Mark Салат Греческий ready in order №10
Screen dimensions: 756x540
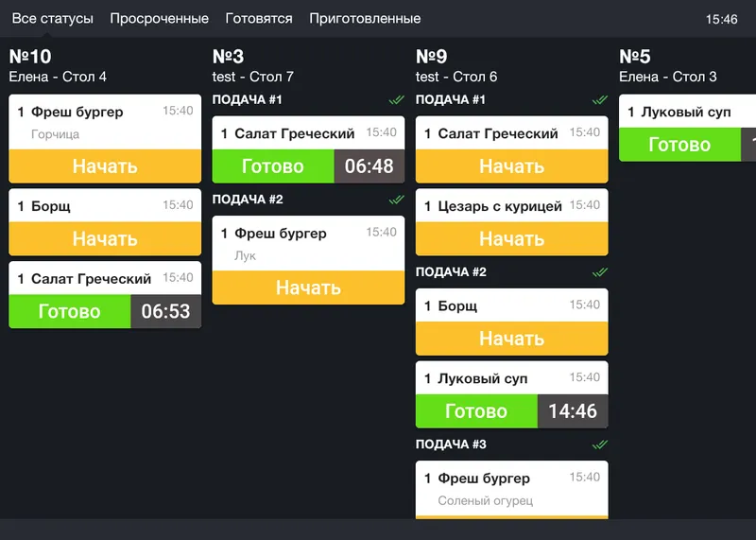(69, 311)
